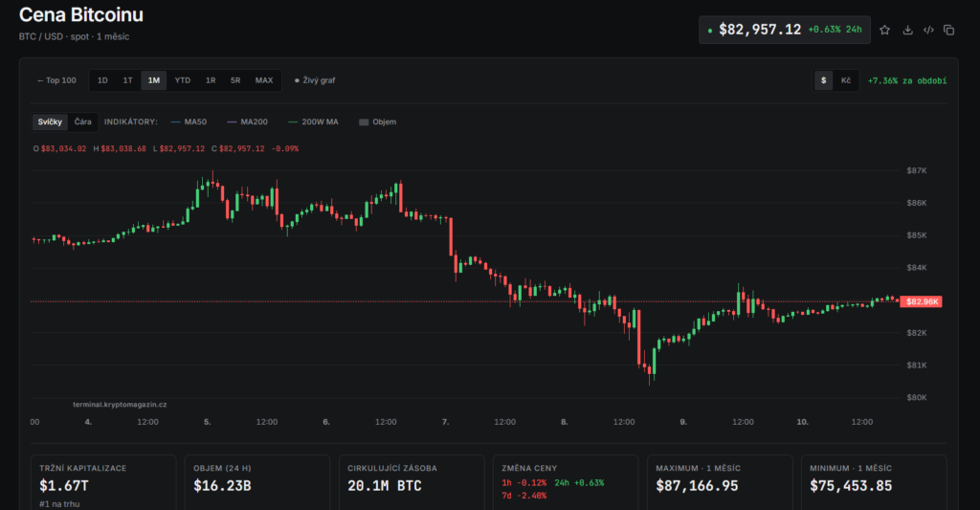Show MAX time range
This screenshot has height=510, width=980.
tap(264, 80)
